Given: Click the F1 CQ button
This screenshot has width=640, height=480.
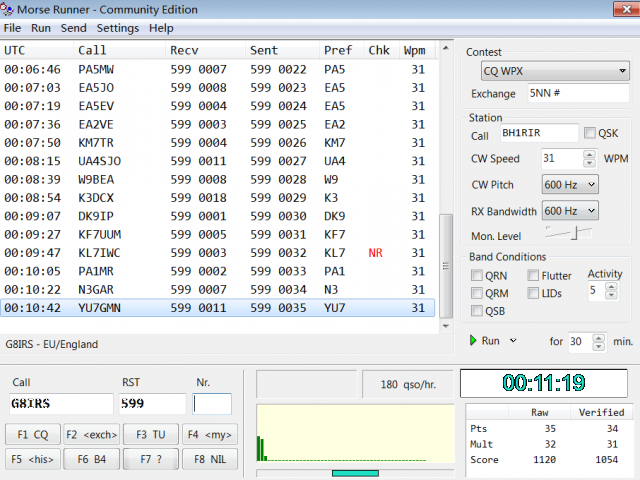Looking at the screenshot, I should tap(33, 435).
